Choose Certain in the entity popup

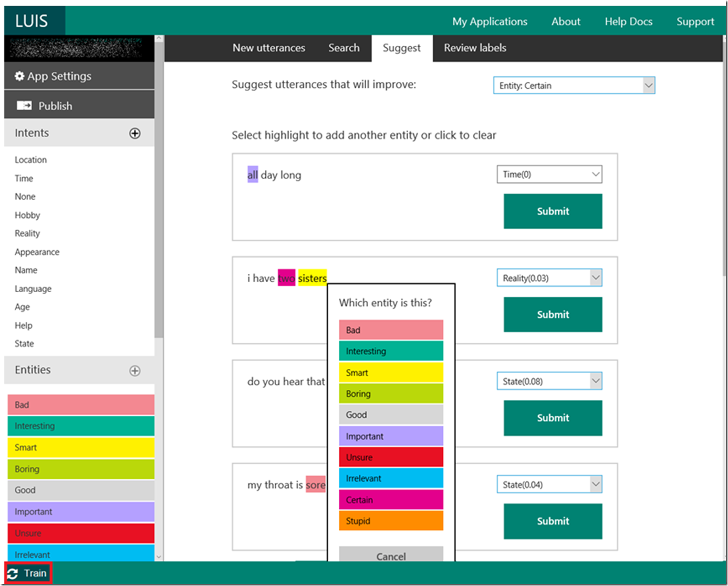pyautogui.click(x=391, y=500)
